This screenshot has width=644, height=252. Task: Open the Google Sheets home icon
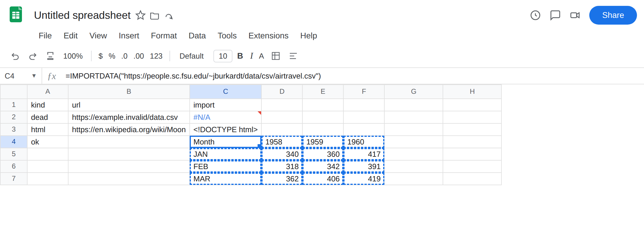coord(16,15)
